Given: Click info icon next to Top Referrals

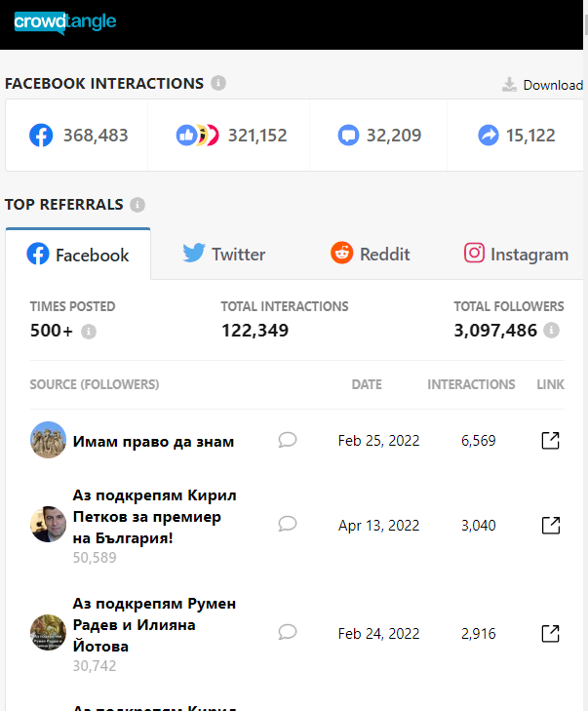Looking at the screenshot, I should pyautogui.click(x=137, y=205).
